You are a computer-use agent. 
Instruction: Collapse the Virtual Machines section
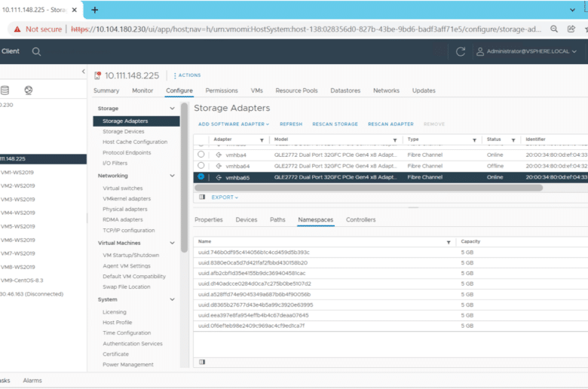172,243
